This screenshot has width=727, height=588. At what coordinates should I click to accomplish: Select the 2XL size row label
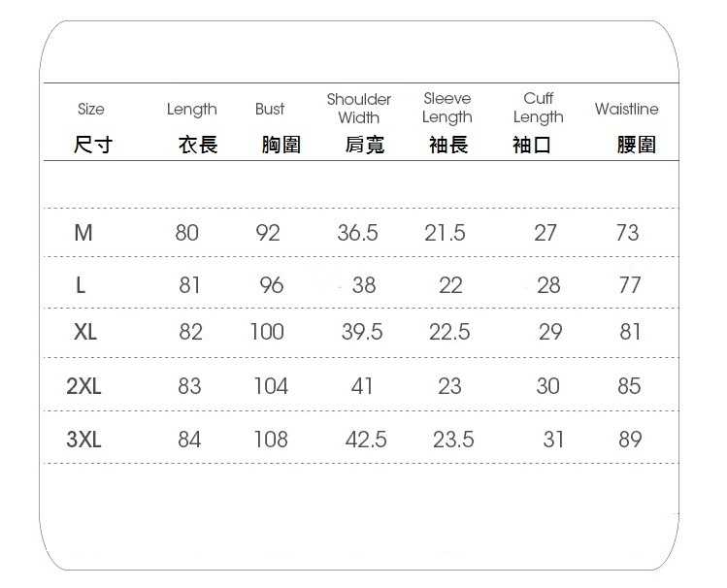click(x=84, y=386)
